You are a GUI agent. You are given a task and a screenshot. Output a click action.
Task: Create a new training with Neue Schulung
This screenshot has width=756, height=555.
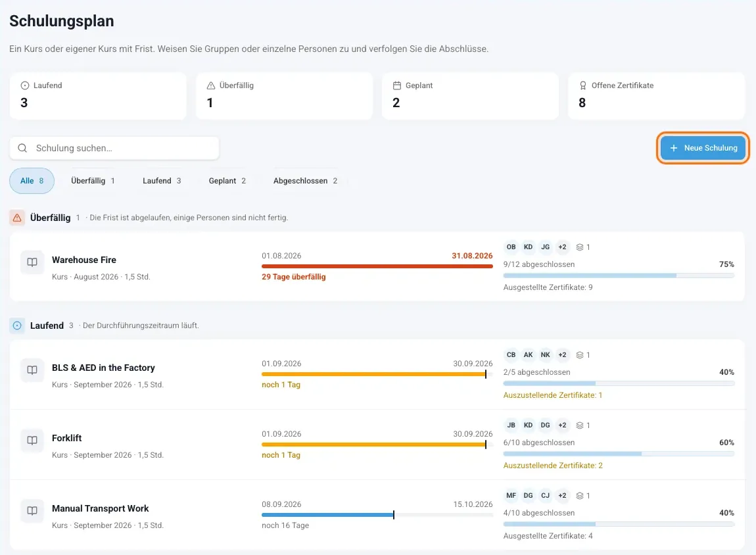click(703, 148)
